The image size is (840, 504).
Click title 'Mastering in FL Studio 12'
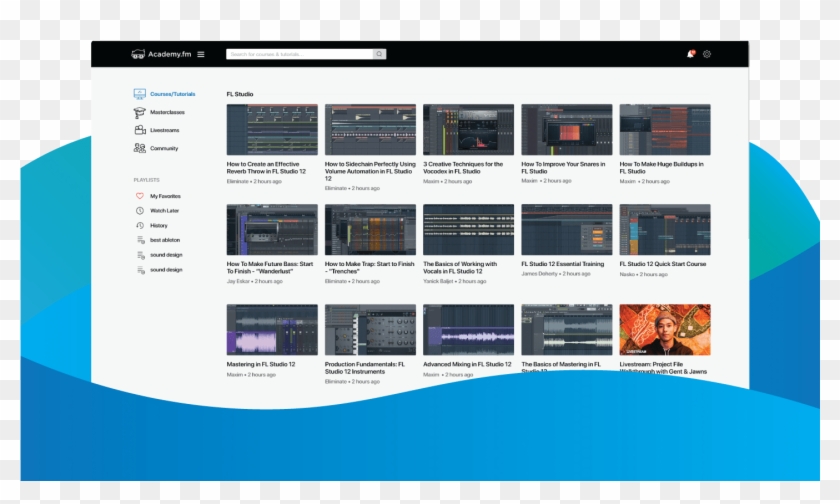click(261, 364)
